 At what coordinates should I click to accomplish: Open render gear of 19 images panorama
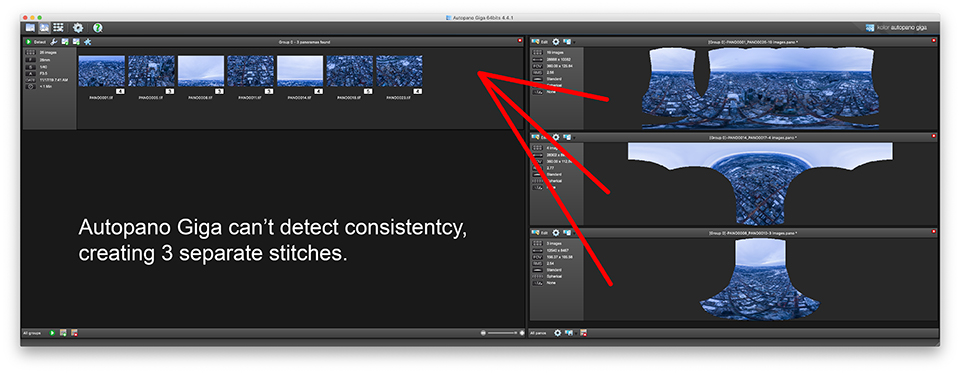556,42
